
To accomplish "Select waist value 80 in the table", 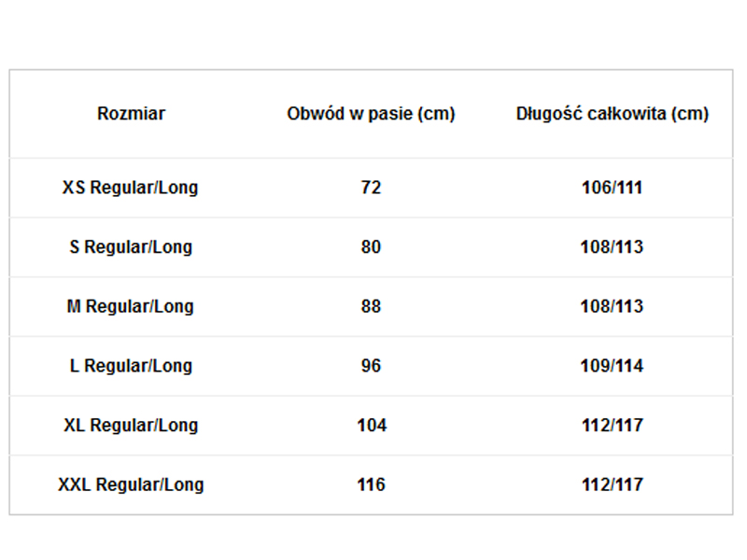I will click(371, 247).
